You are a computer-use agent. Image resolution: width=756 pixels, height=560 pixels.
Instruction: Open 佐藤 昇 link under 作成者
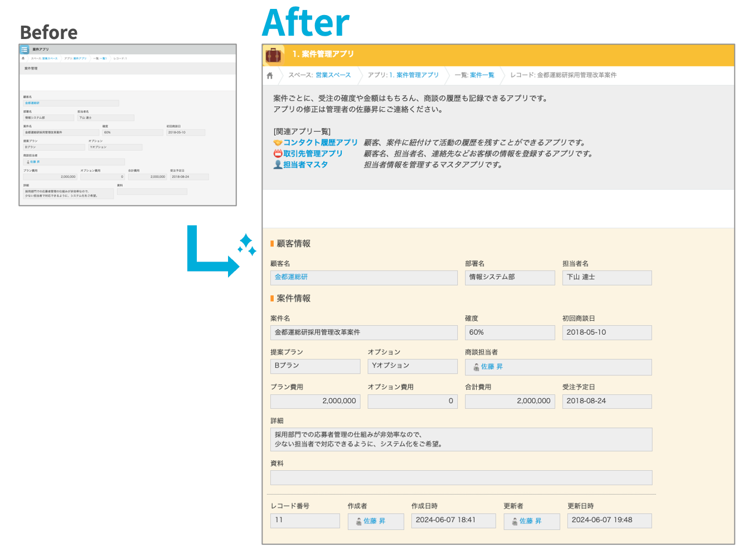[374, 521]
